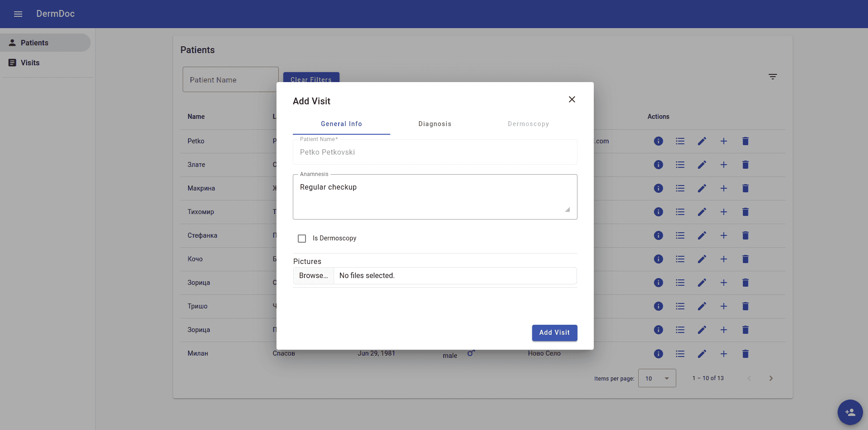Expand the items per page dropdown
The width and height of the screenshot is (868, 430).
click(x=657, y=378)
